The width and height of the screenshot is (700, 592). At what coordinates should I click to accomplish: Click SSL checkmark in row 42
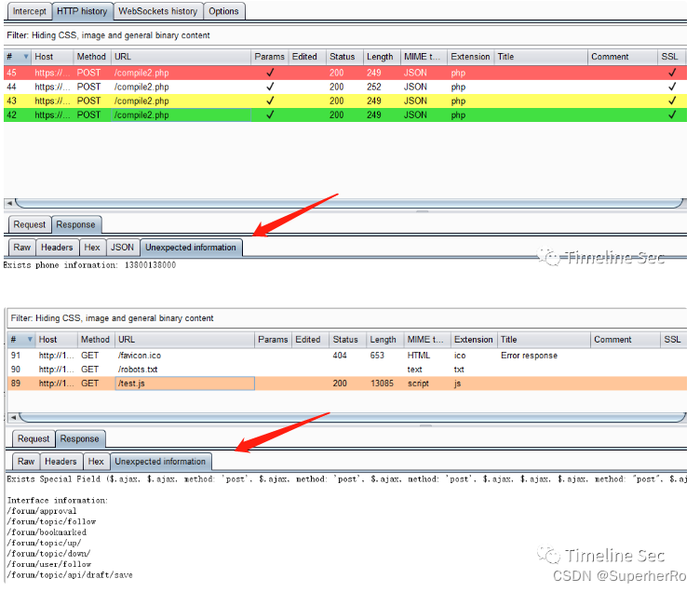(672, 114)
